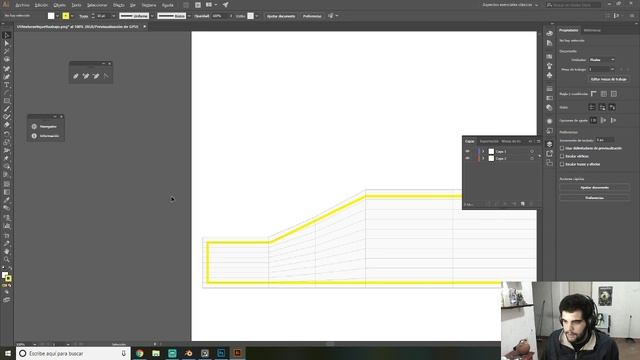This screenshot has width=640, height=360.
Task: Click the GPU performance rocket icon
Action: pos(225,5)
